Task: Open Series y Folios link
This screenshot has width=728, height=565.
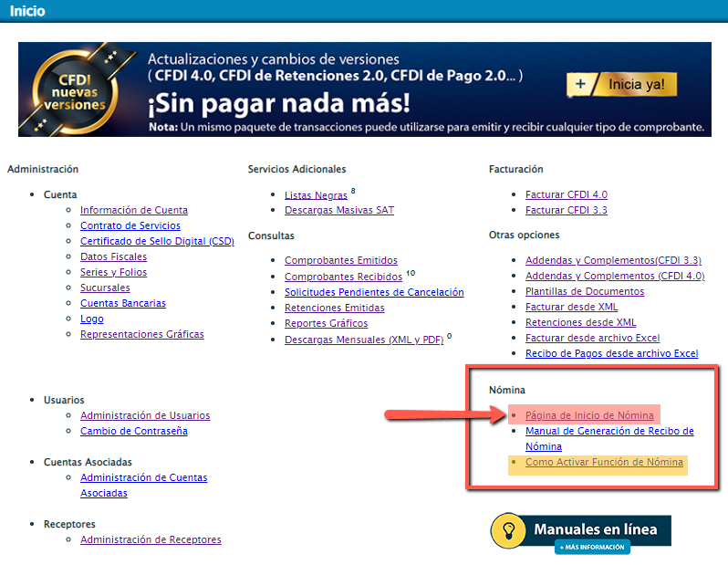Action: point(113,272)
